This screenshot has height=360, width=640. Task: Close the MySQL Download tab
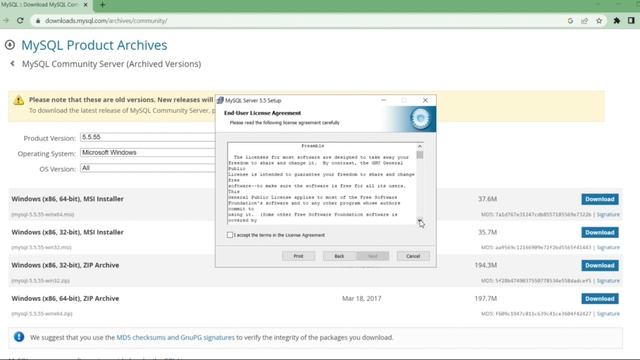point(85,5)
